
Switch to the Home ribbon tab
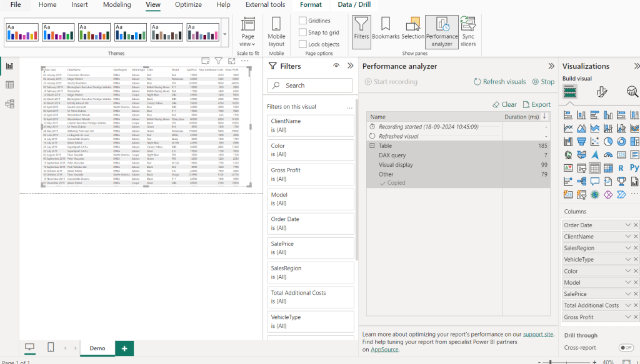[x=47, y=4]
